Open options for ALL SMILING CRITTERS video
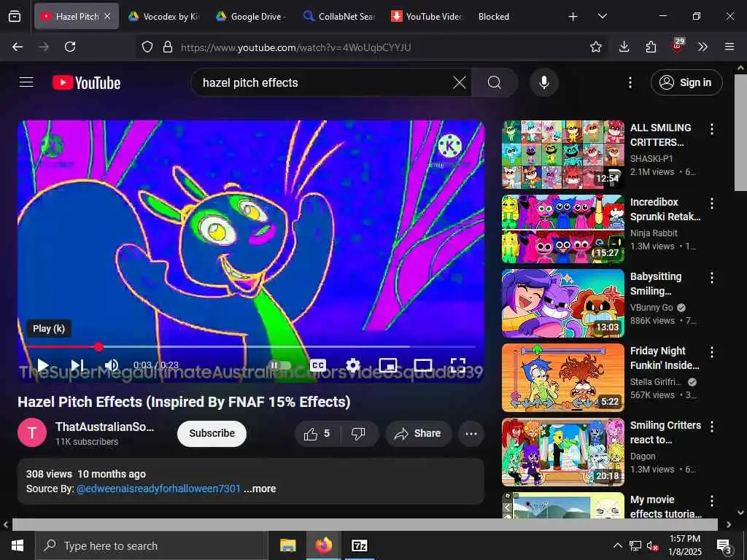The height and width of the screenshot is (560, 747). [x=712, y=129]
